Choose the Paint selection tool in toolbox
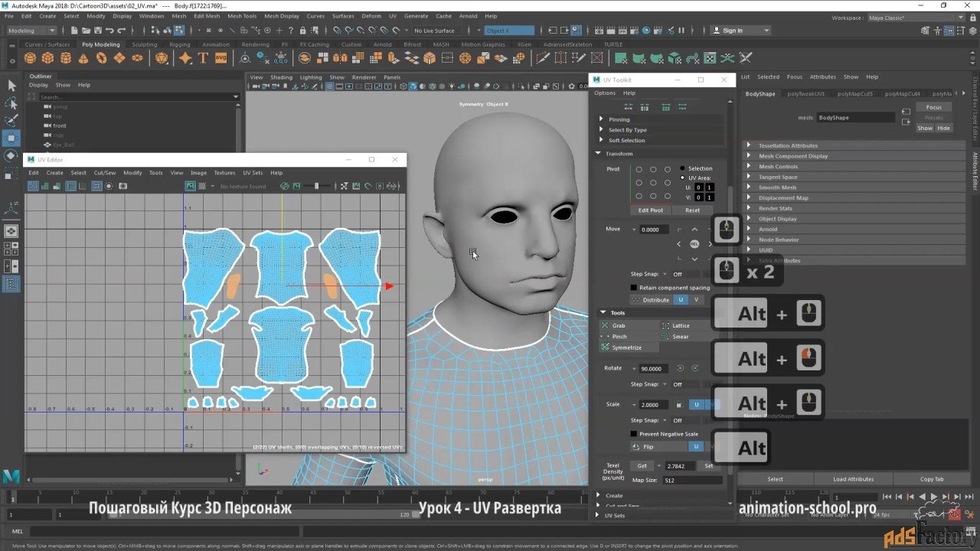 click(x=11, y=121)
